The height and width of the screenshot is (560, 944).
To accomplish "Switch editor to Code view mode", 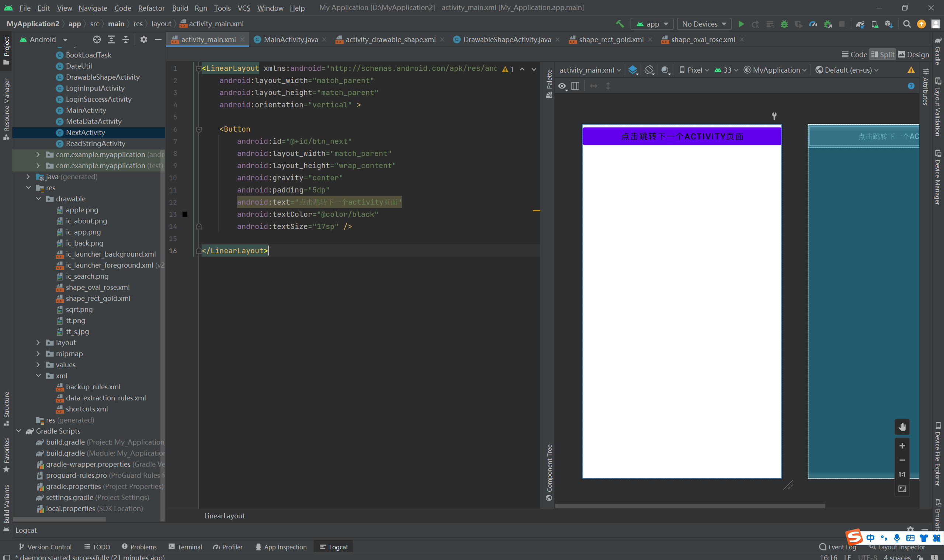I will tap(854, 55).
